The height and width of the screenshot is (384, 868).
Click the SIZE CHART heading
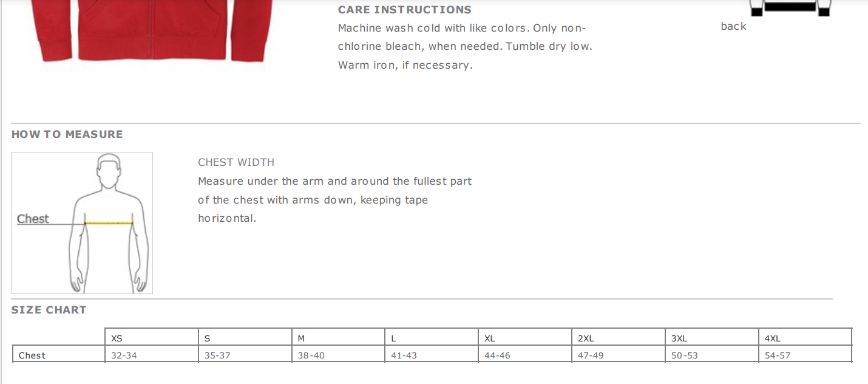49,310
